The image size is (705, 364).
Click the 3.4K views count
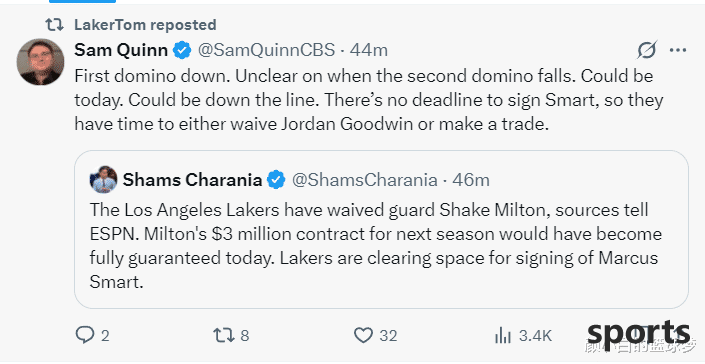tap(535, 336)
